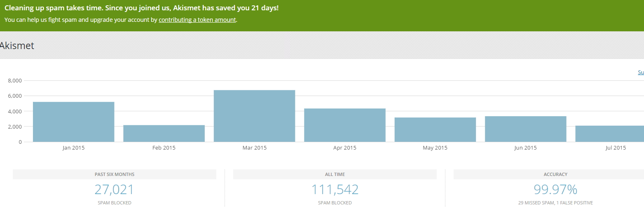Open the 'contributing a token amount' link
The image size is (644, 211).
[197, 20]
